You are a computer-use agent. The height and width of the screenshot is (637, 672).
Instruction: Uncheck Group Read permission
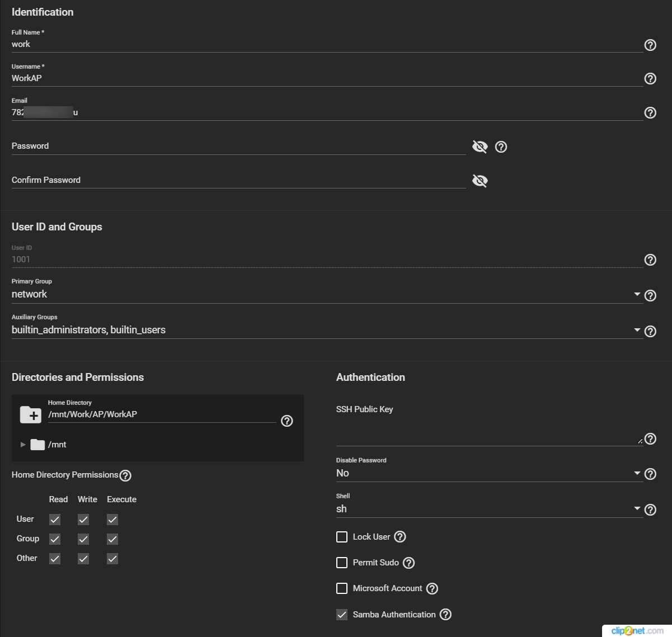(55, 539)
